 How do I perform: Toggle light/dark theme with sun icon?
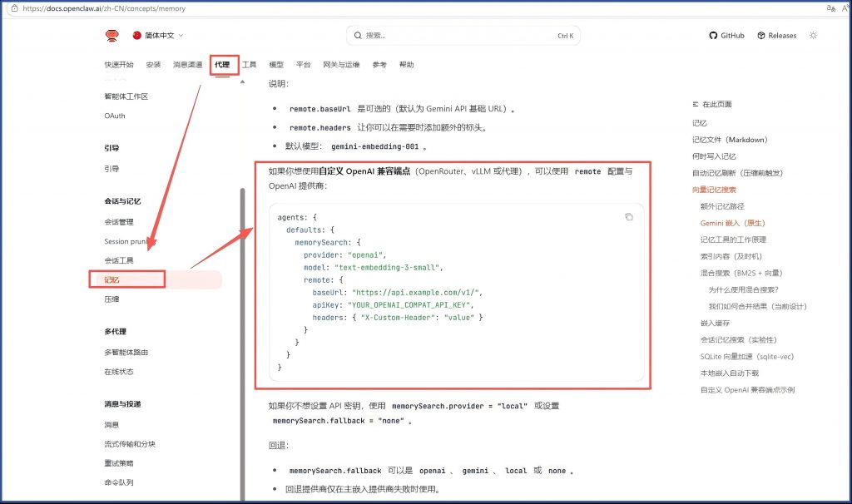pos(813,36)
